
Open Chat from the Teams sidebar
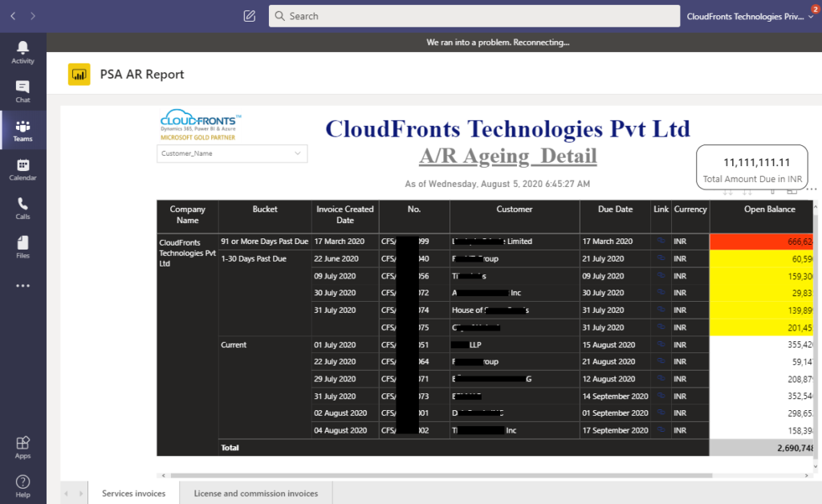point(22,91)
